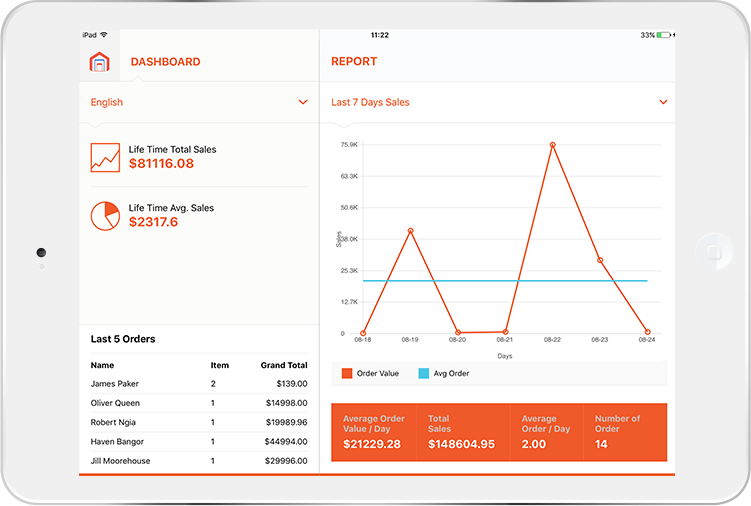Click the line chart icon beside Total Sales
This screenshot has height=506, width=751.
pyautogui.click(x=105, y=157)
